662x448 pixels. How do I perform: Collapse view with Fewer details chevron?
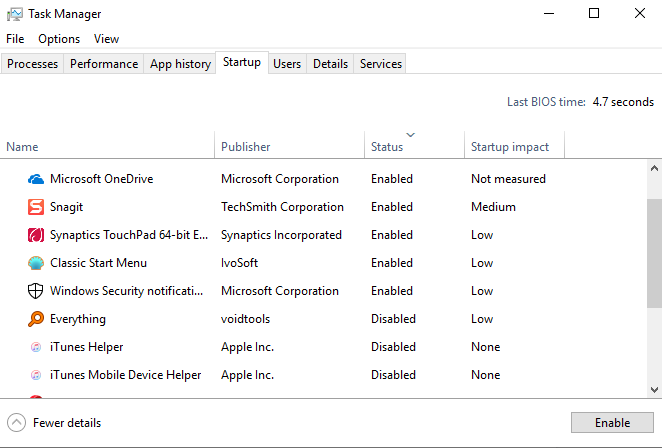point(16,423)
